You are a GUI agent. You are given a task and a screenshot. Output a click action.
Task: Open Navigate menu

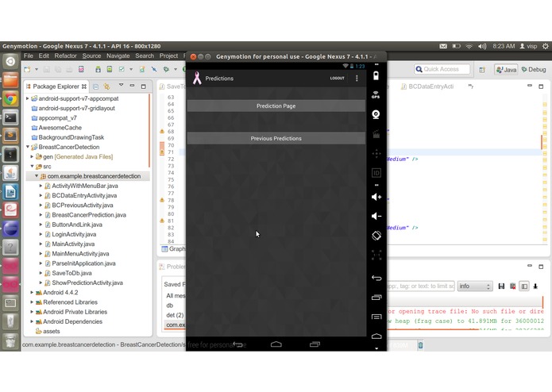point(118,56)
